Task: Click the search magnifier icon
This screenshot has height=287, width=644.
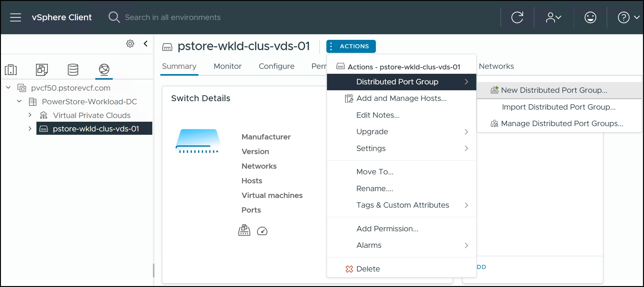Action: click(x=114, y=17)
